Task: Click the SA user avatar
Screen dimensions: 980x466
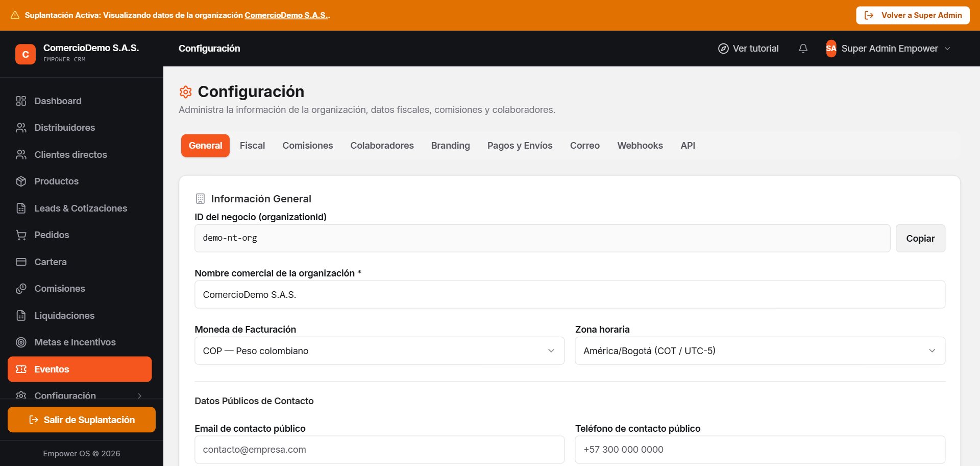Action: (x=831, y=49)
